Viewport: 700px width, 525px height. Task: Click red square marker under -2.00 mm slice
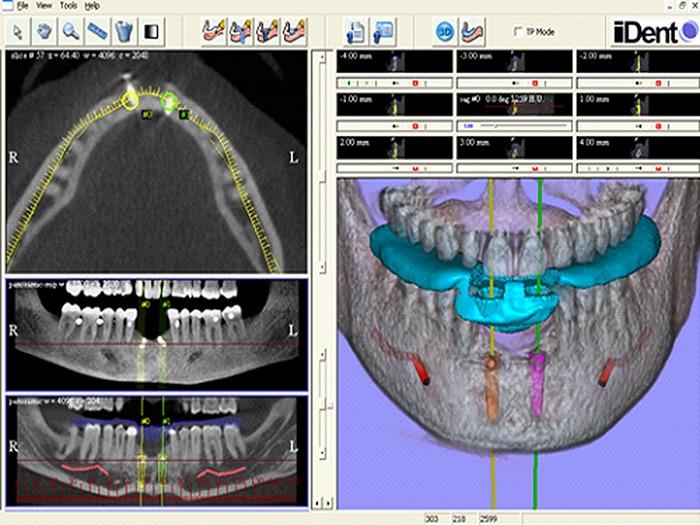(659, 83)
